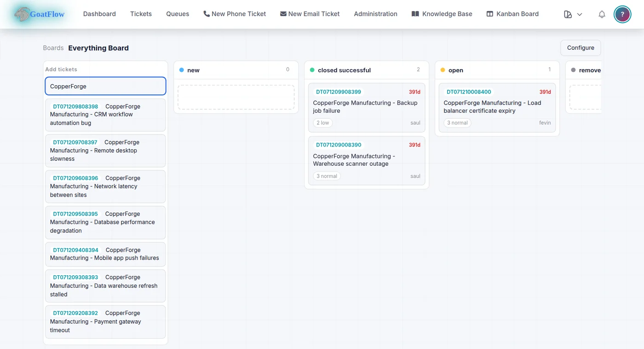644x349 pixels.
Task: Click the Knowledge Base book icon
Action: point(415,14)
